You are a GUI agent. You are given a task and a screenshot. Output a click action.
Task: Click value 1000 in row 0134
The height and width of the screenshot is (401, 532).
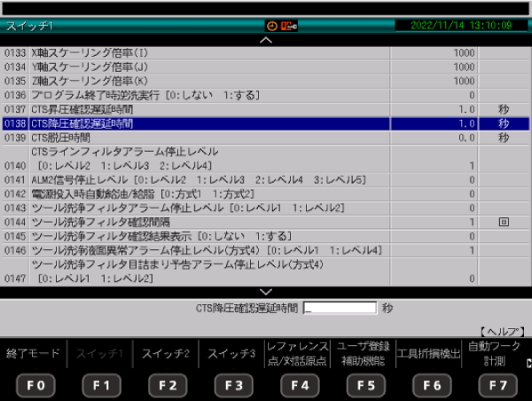click(x=464, y=67)
